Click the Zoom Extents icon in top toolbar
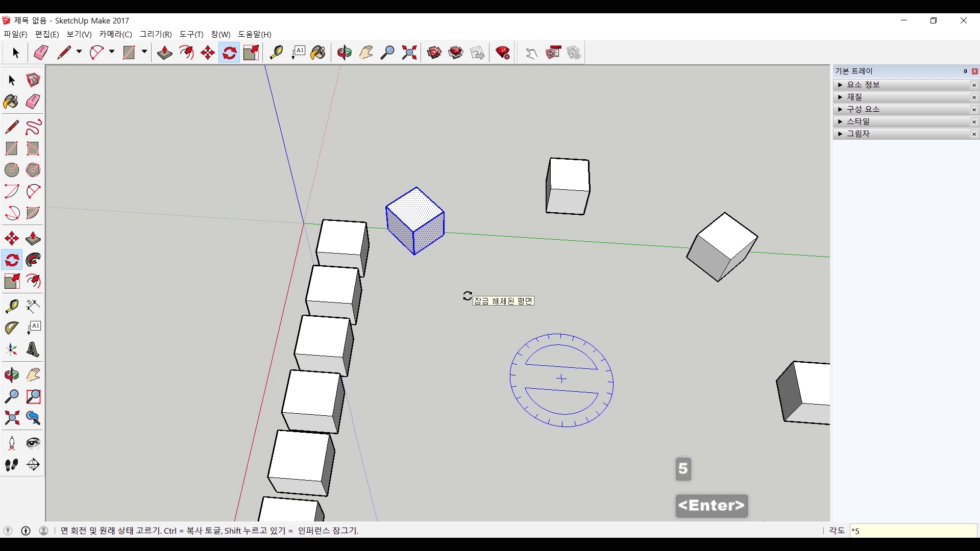This screenshot has width=980, height=551. click(x=409, y=53)
